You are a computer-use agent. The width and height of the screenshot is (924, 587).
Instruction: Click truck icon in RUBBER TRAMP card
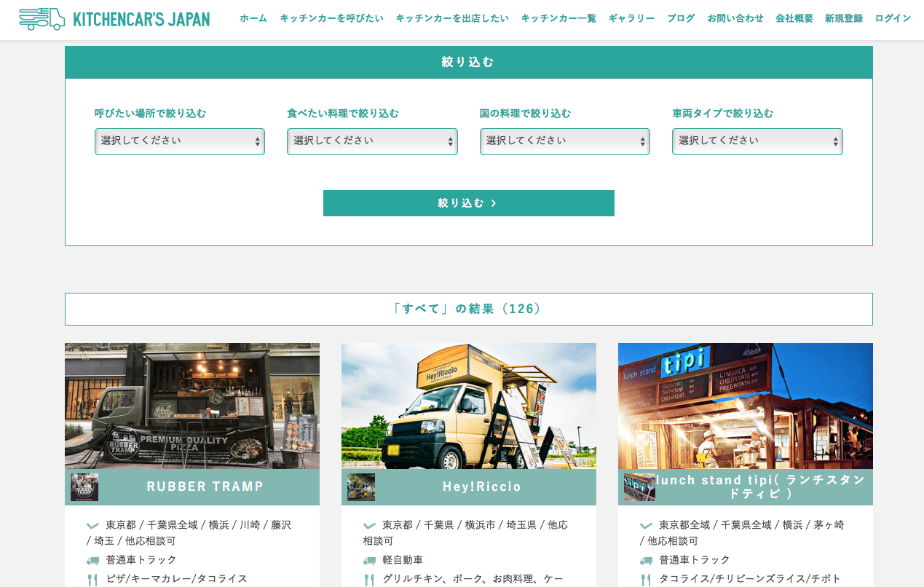pyautogui.click(x=92, y=561)
